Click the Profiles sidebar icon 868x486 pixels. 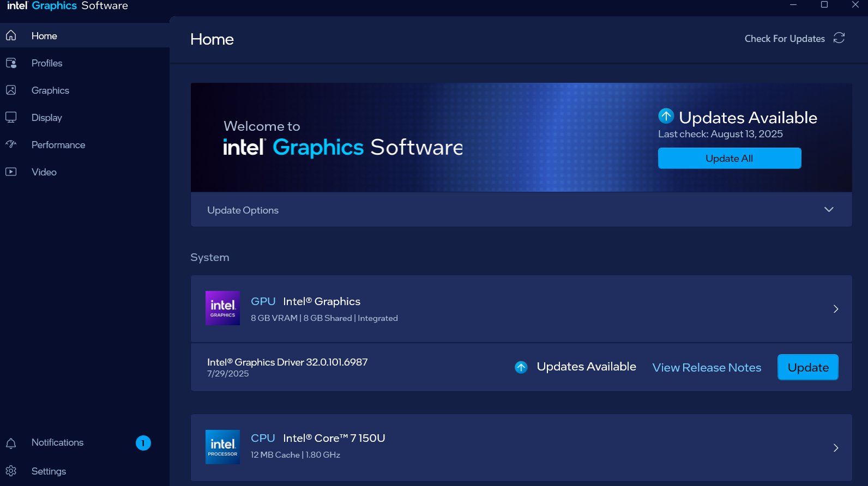[11, 63]
